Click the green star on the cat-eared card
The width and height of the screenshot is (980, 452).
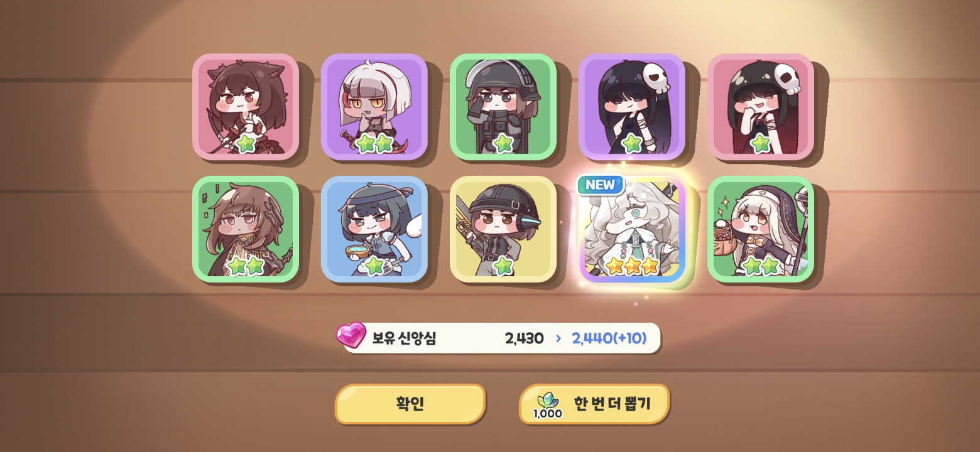[246, 143]
